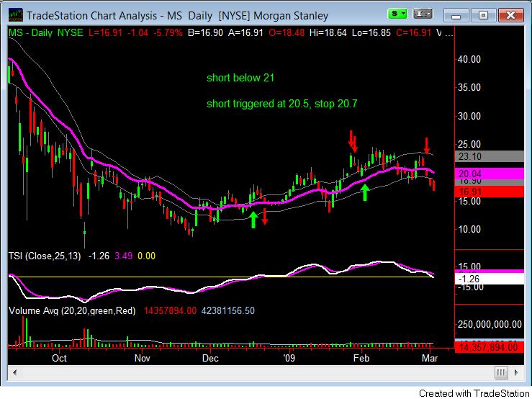This screenshot has width=532, height=399.
Task: Open the green S symbol link dropdown
Action: (397, 14)
